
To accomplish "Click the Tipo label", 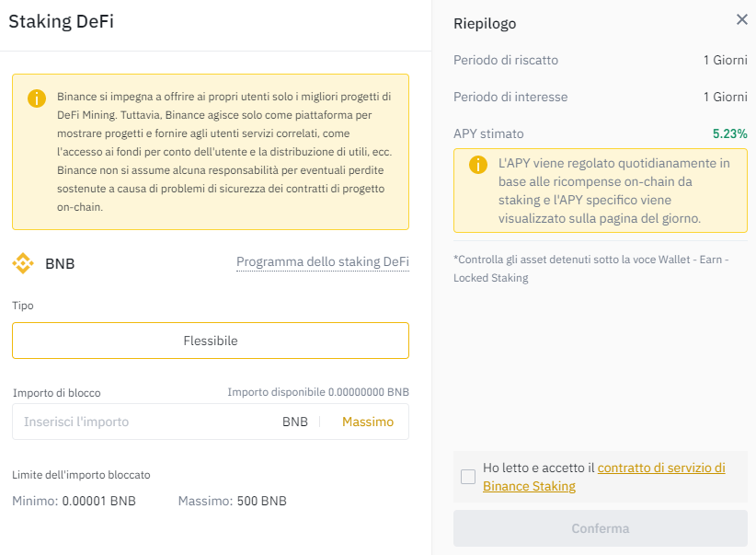I will (x=23, y=306).
